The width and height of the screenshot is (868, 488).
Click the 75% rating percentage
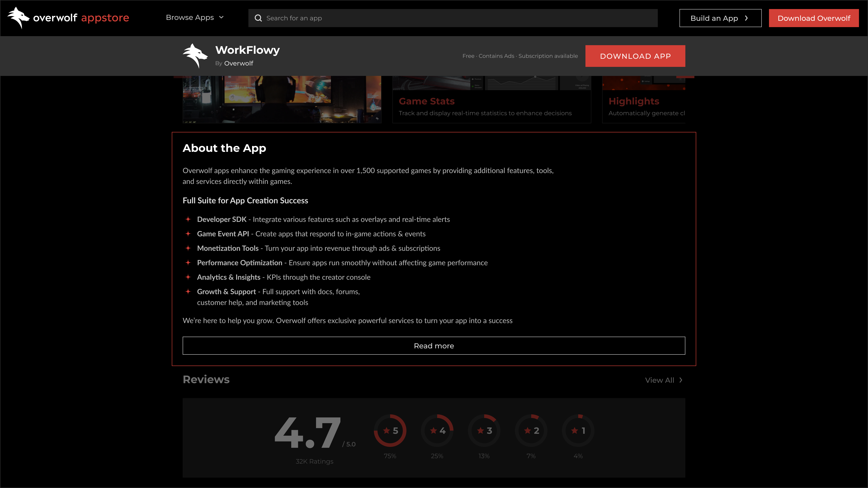(x=390, y=456)
